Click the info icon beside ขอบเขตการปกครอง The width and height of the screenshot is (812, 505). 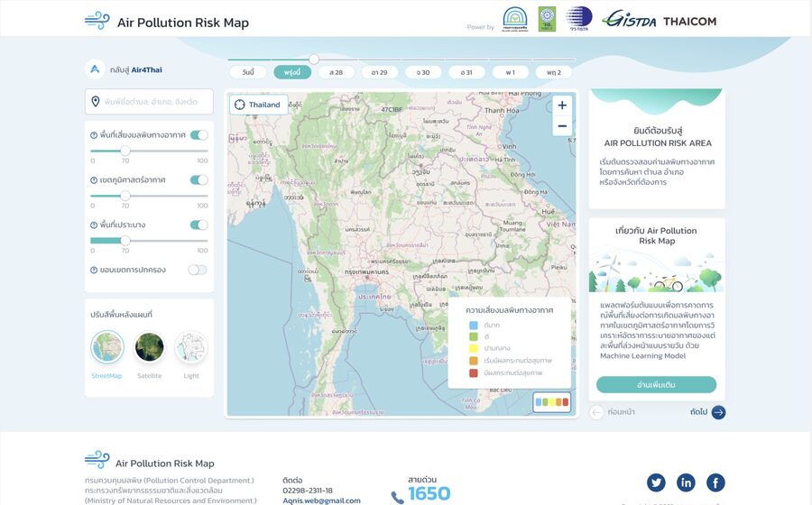coord(94,271)
